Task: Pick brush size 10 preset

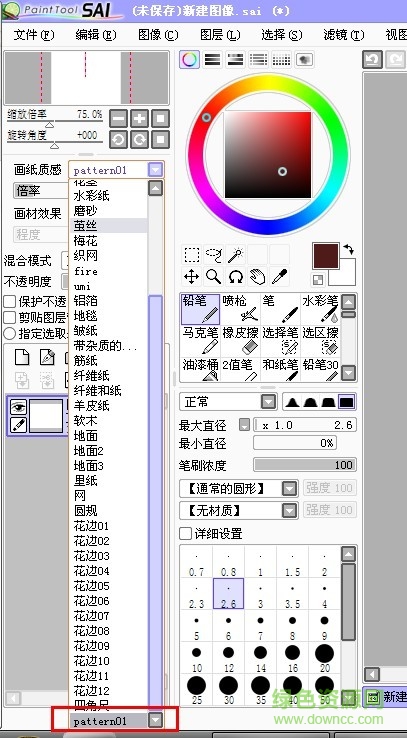Action: [x=197, y=658]
